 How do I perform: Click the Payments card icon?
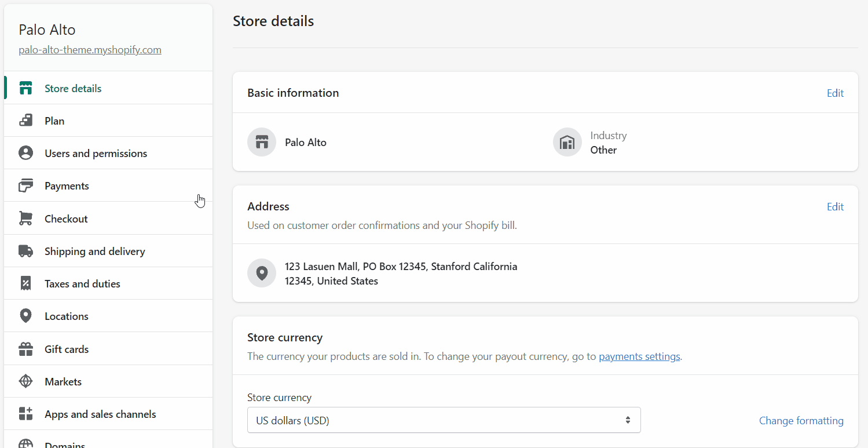pos(25,186)
